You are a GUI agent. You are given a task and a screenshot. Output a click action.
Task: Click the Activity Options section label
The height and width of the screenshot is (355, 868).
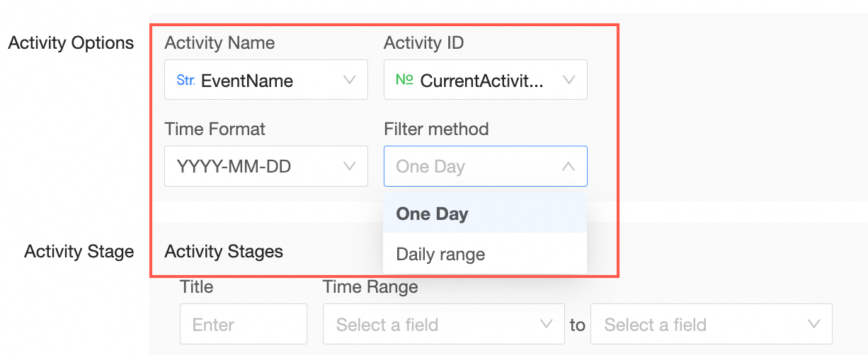tap(71, 43)
